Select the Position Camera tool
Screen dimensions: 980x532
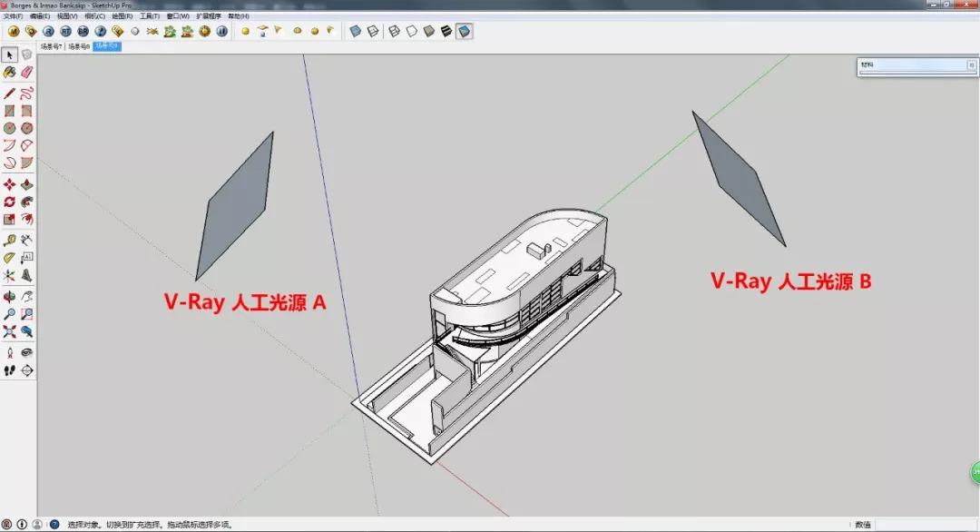[x=9, y=352]
